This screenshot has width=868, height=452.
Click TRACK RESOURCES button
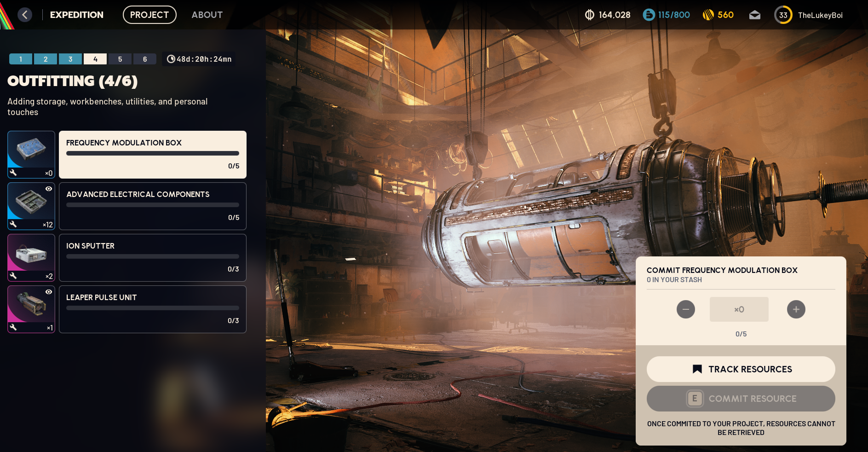741,369
